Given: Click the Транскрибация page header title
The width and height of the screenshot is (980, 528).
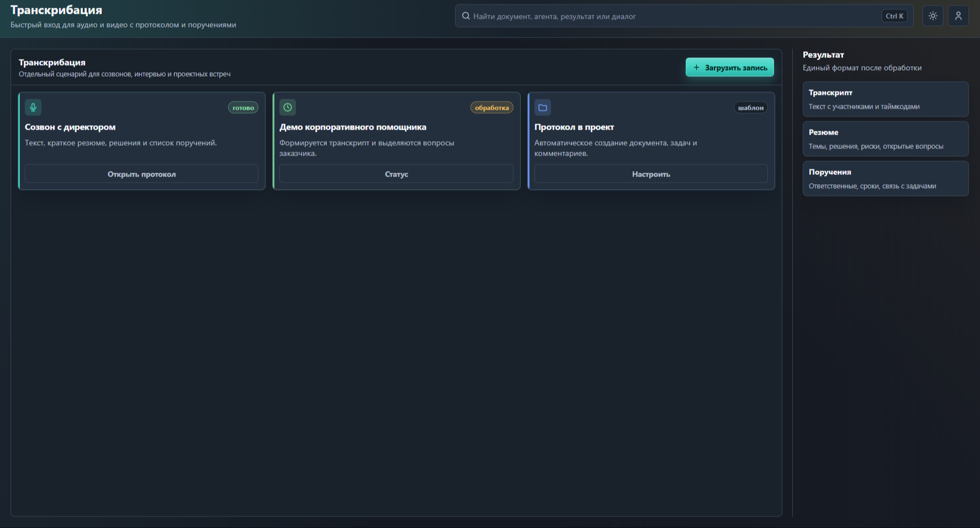Looking at the screenshot, I should point(56,10).
